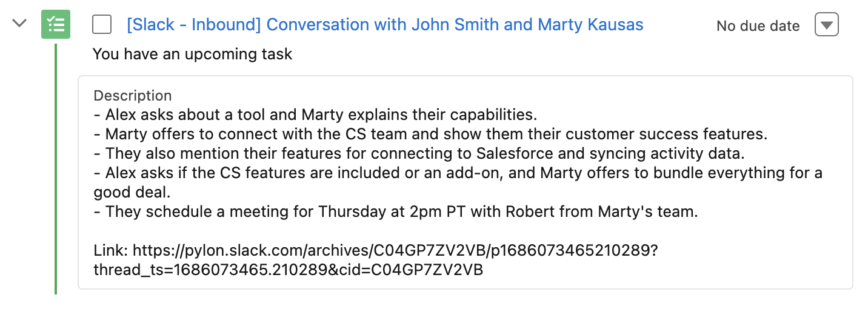Click the green vertical timeline bar

pyautogui.click(x=56, y=170)
